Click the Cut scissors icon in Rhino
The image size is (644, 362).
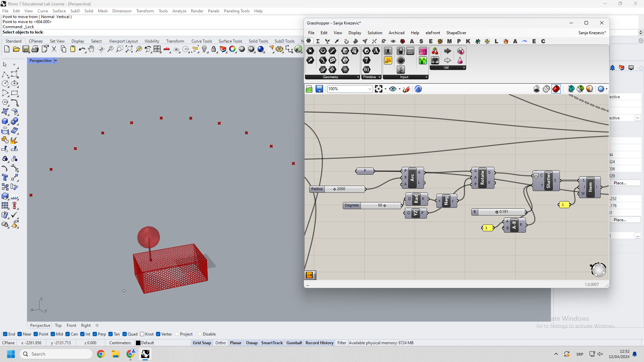[x=54, y=49]
